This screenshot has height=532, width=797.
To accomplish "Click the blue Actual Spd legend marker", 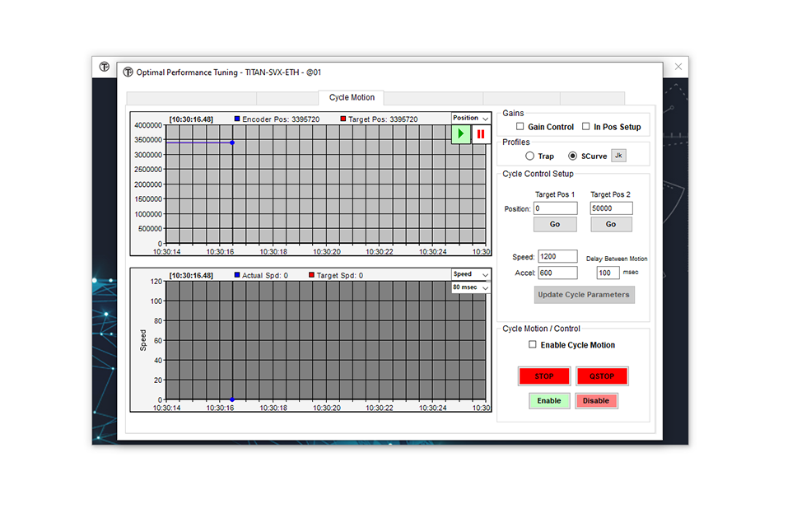I will coord(237,275).
